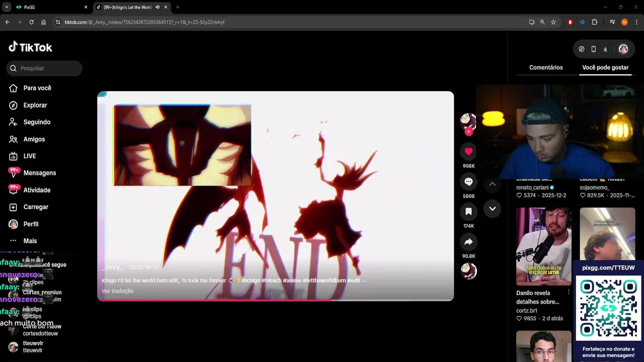
Task: Open the profile avatar in top bar
Action: pyautogui.click(x=623, y=49)
